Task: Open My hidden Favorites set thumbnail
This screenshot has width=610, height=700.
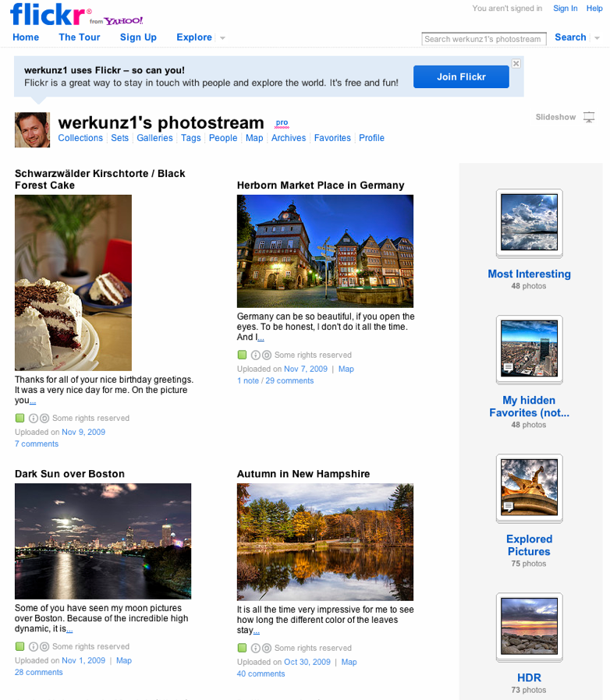Action: (x=529, y=348)
